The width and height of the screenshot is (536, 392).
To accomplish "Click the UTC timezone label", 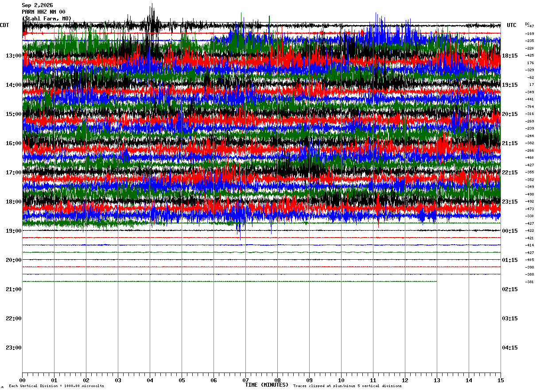I will pyautogui.click(x=512, y=25).
